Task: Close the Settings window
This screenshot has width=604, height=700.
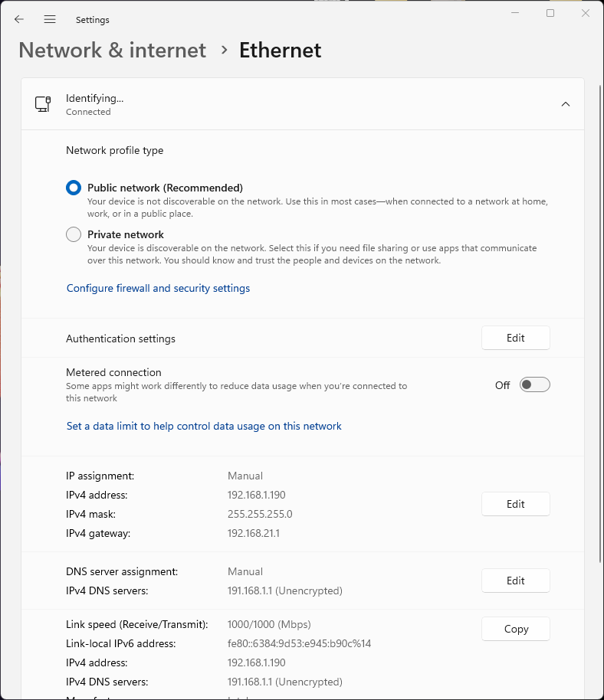Action: pos(586,13)
